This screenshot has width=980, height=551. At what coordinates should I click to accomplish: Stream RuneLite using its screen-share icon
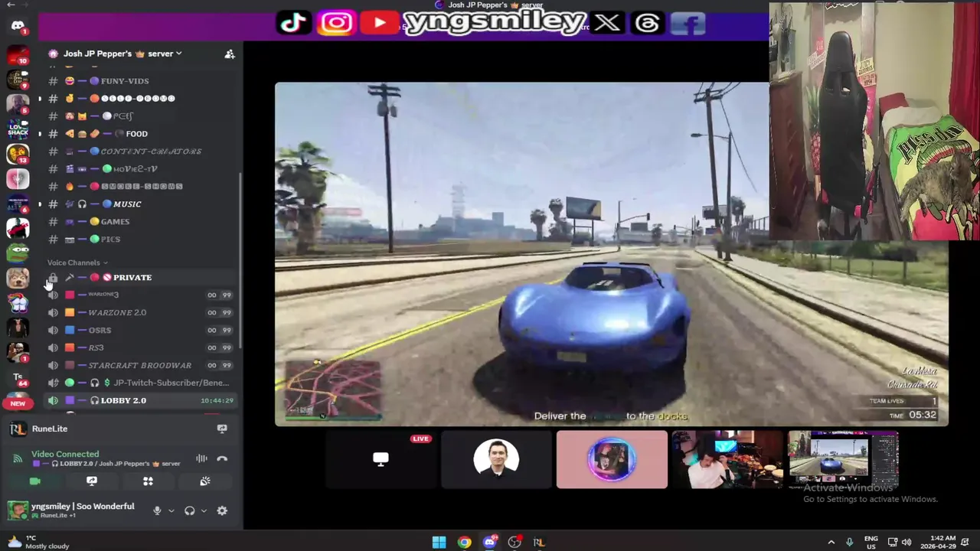[x=221, y=429]
